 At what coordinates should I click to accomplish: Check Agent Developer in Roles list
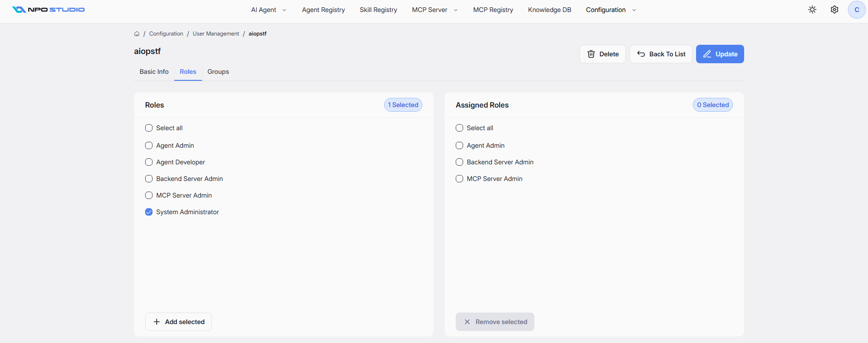pos(149,162)
